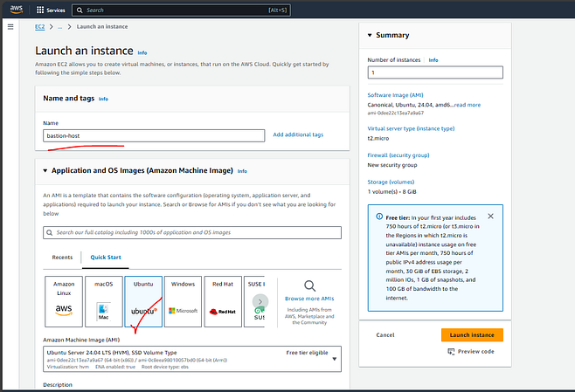Viewport: 575px width, 392px height.
Task: Open Info link beside Name and tags
Action: click(103, 99)
